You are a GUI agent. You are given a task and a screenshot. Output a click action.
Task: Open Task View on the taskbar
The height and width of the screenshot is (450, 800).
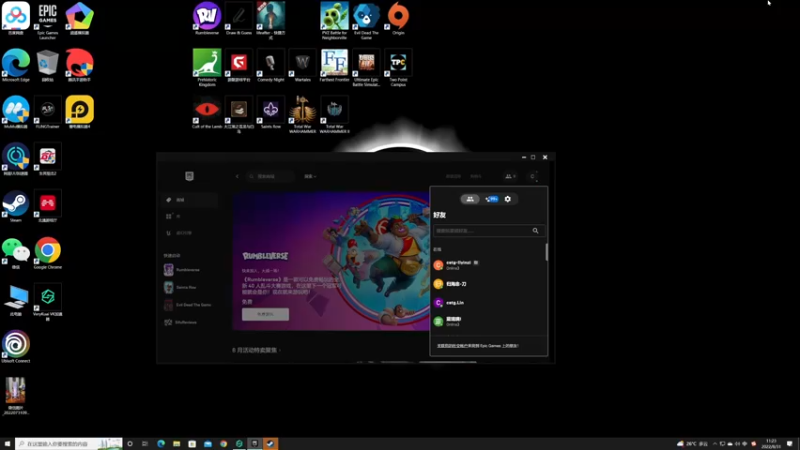coord(145,444)
